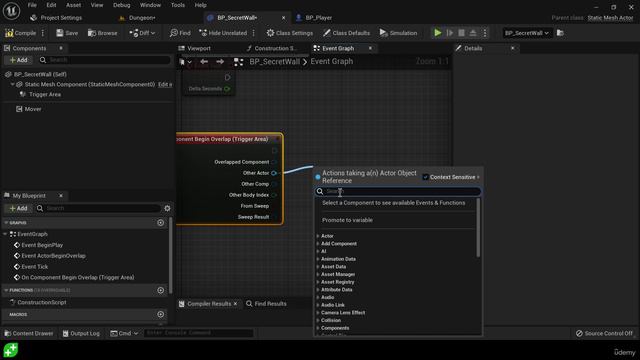Open the File menu
The image size is (640, 360).
(x=32, y=5)
